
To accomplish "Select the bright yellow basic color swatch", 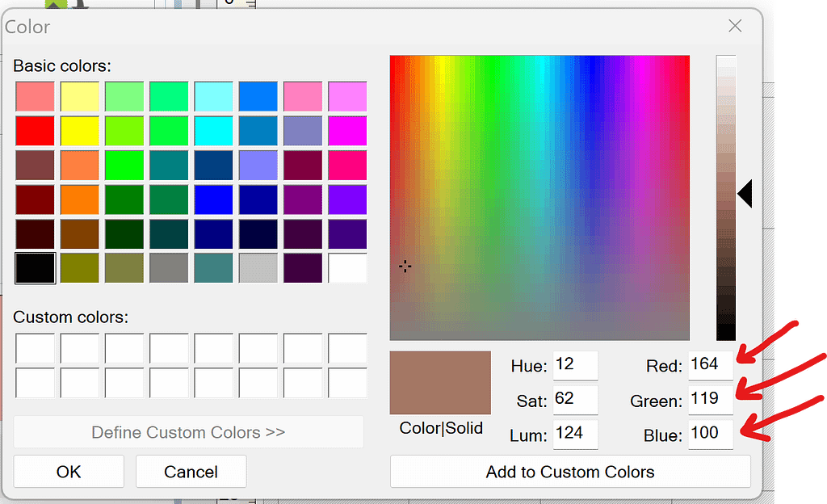I will 79,131.
